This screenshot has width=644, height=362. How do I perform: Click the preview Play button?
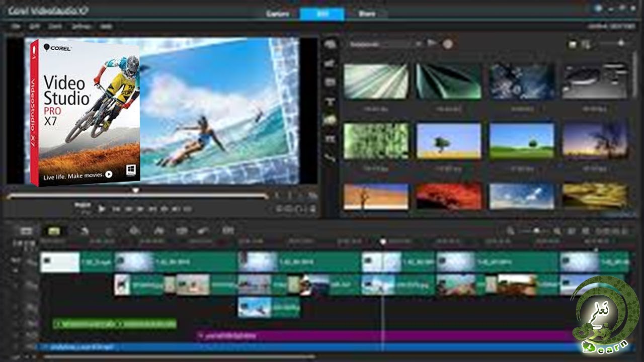click(x=102, y=209)
